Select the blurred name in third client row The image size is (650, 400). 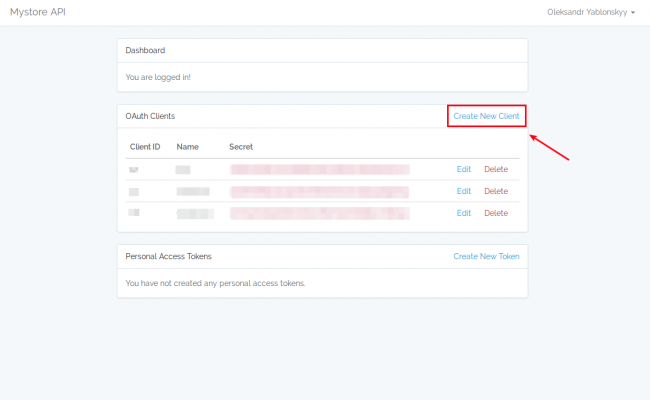click(x=195, y=214)
